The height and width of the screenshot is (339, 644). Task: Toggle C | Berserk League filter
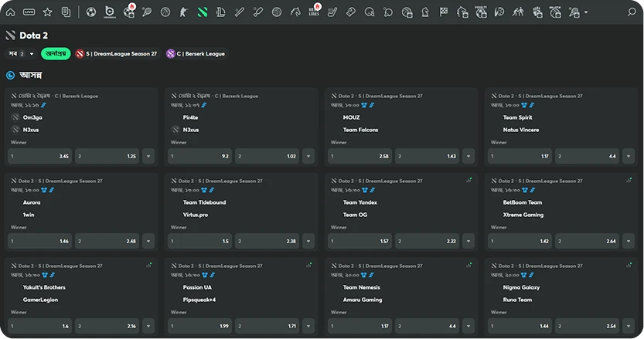(195, 54)
